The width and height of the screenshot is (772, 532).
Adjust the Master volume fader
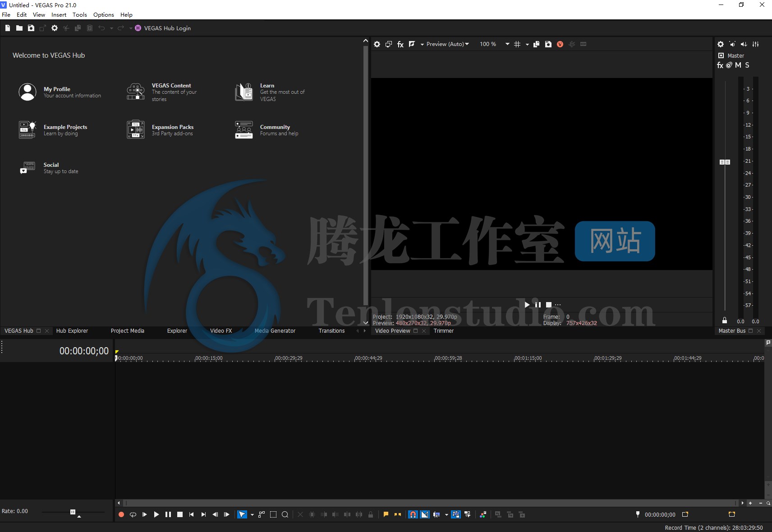click(725, 162)
